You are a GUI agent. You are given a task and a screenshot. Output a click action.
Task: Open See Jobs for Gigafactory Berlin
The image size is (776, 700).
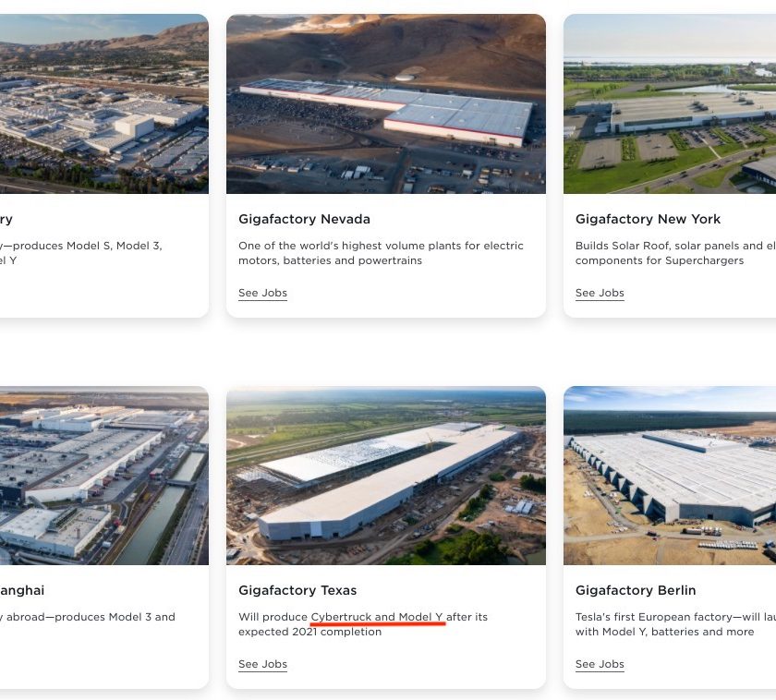click(x=600, y=664)
